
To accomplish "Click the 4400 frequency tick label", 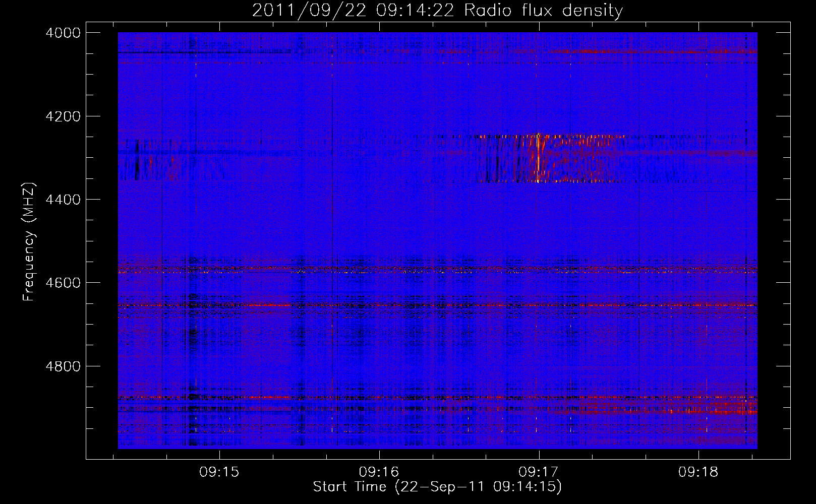I will coord(63,200).
